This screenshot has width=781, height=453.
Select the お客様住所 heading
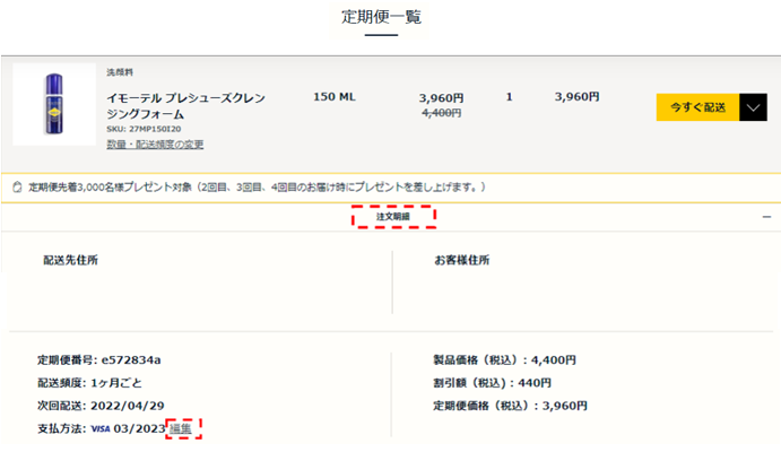click(x=462, y=260)
